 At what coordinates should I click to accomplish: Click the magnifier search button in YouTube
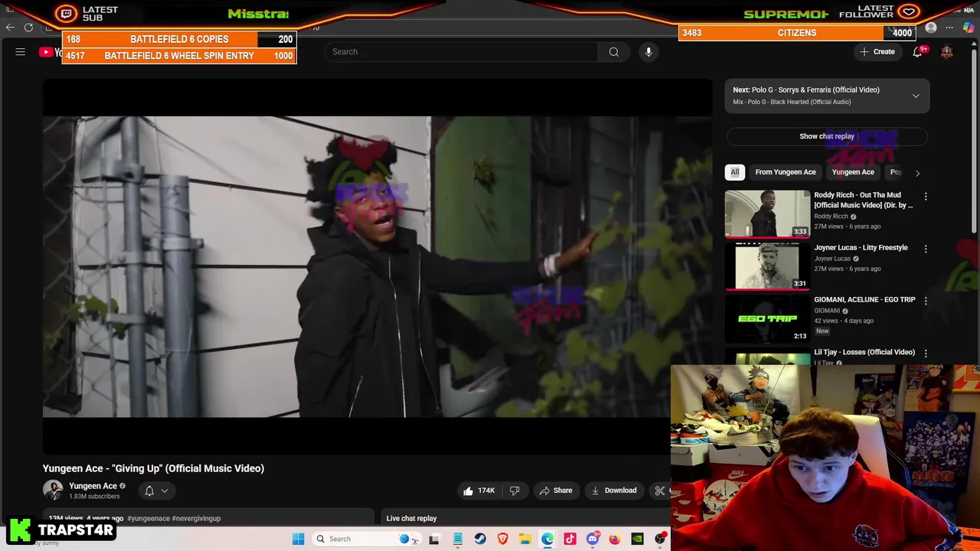(614, 52)
